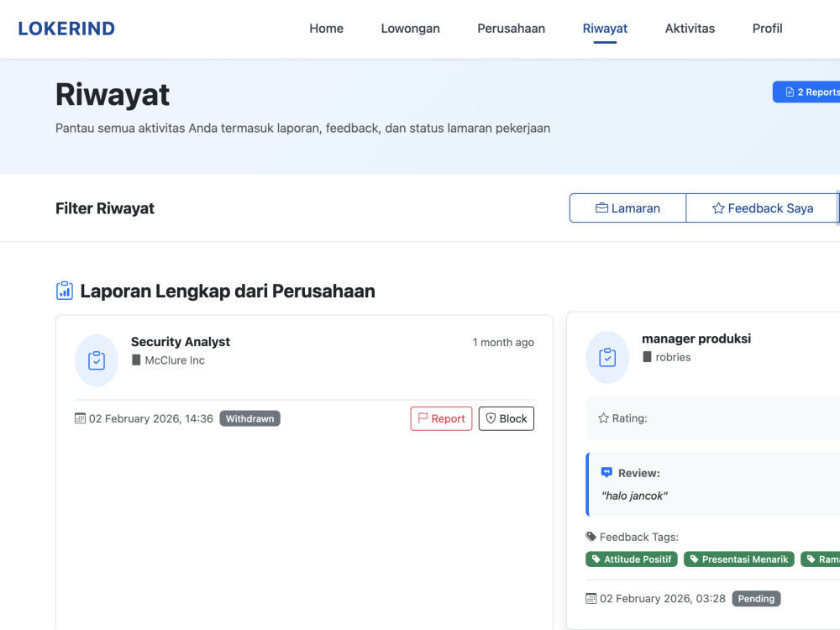
Task: Select the Riwayat nav tab
Action: [x=605, y=29]
